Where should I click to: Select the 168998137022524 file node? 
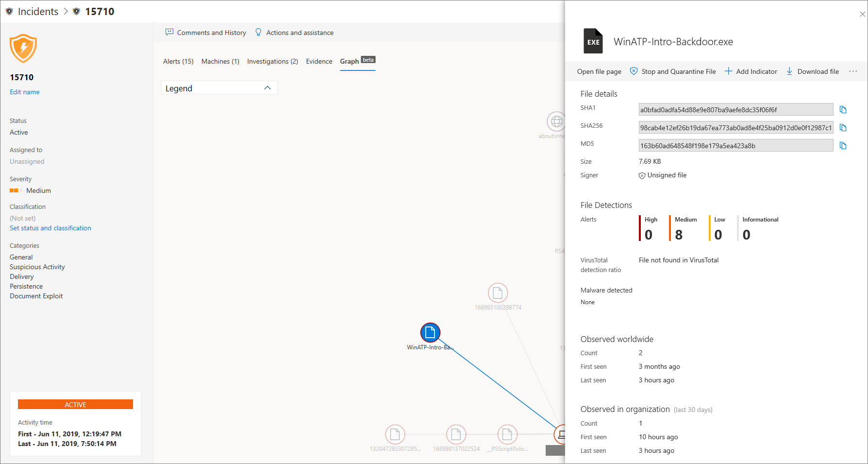pos(456,434)
